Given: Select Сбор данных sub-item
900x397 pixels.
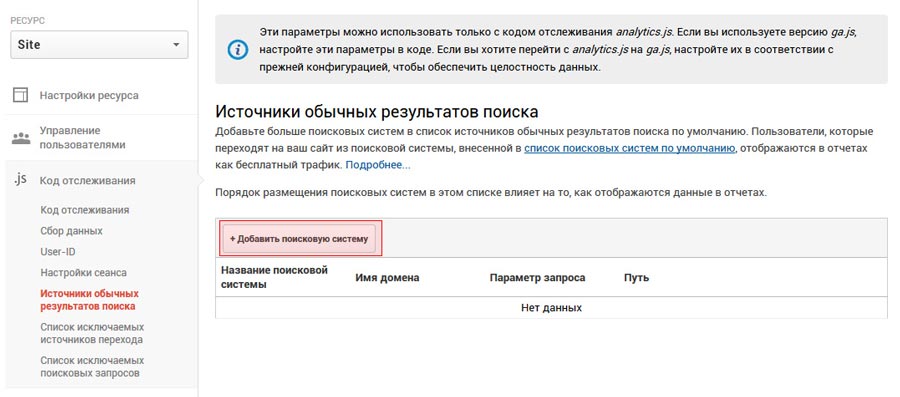Looking at the screenshot, I should (72, 231).
